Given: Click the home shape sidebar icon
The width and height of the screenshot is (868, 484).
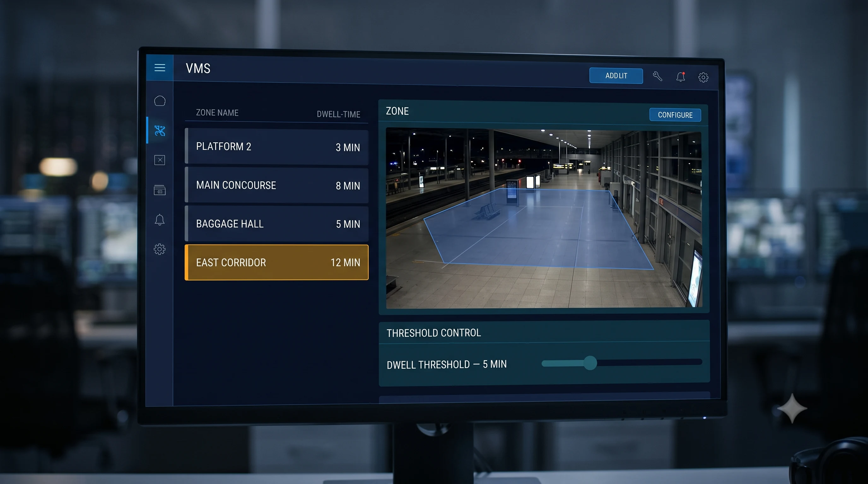Looking at the screenshot, I should pos(160,101).
